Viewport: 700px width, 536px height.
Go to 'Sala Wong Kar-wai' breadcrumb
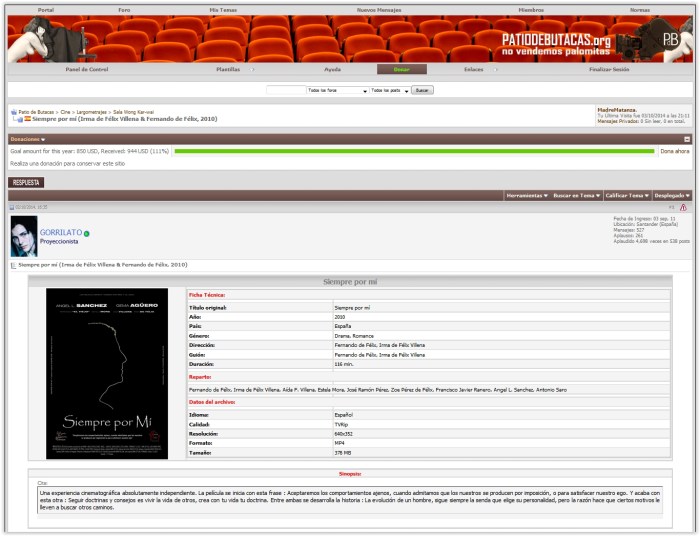click(x=133, y=112)
